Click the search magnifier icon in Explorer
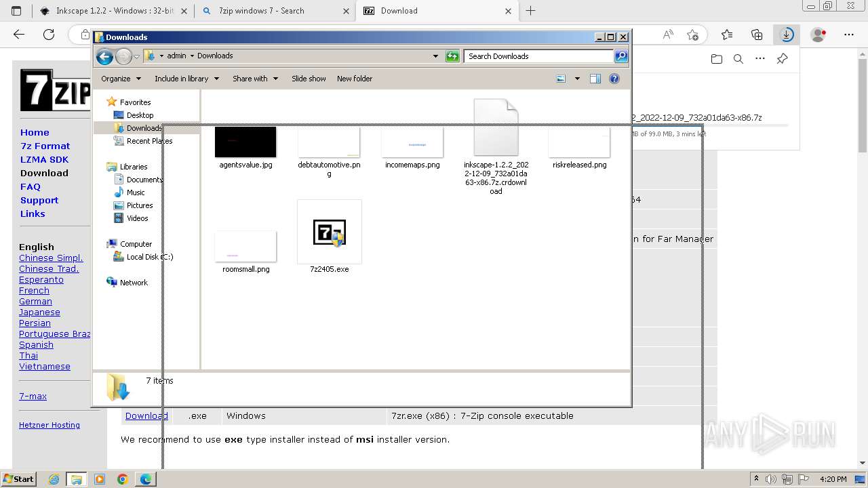868x488 pixels. tap(620, 56)
